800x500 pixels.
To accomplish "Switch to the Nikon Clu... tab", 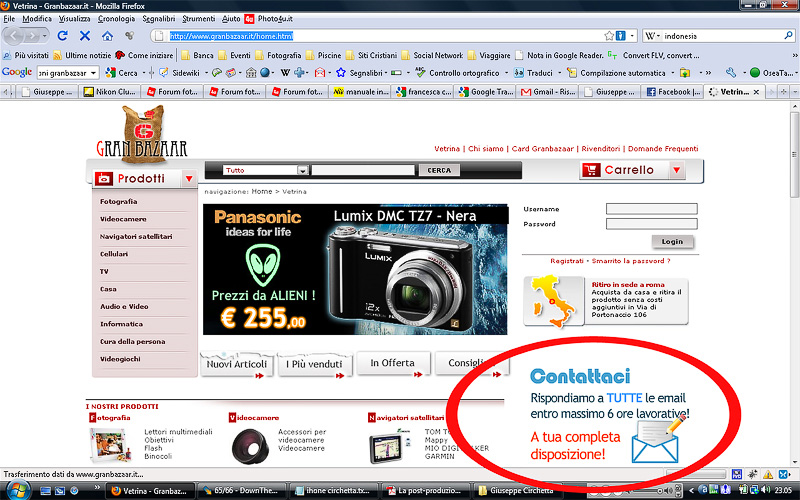I will 110,92.
